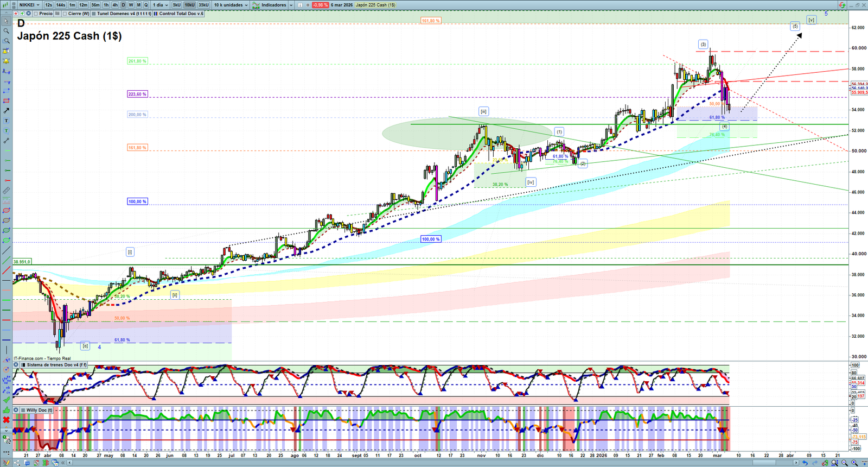The image size is (868, 467).
Task: Click the Japón 225 Cash (1$) toolbar label
Action: pos(375,5)
